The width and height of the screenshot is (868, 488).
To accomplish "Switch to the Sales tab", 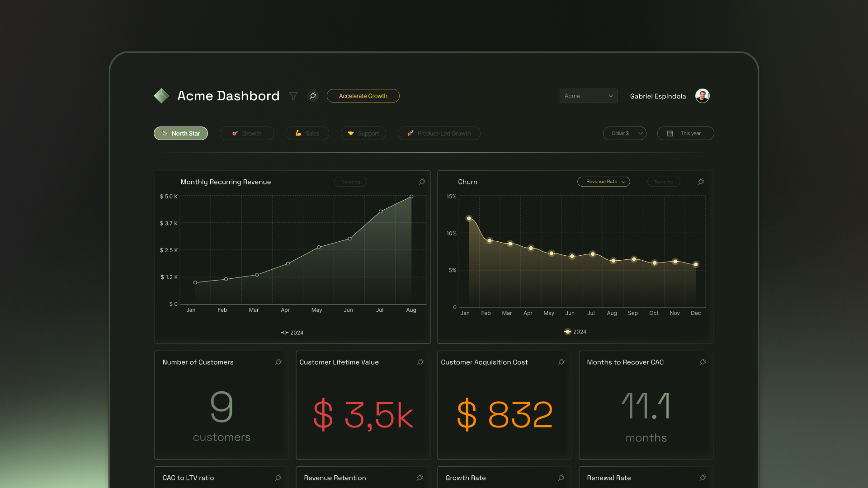I will click(307, 133).
